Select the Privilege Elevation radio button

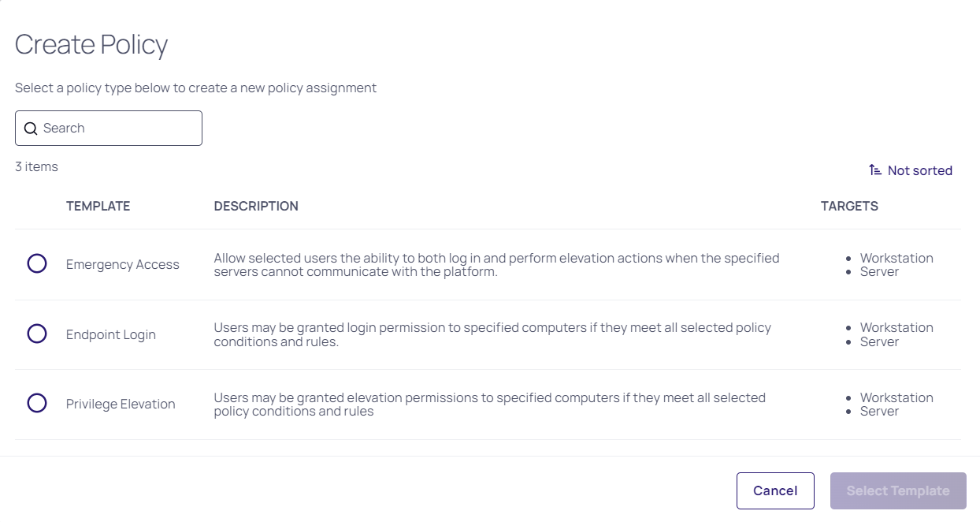point(37,403)
